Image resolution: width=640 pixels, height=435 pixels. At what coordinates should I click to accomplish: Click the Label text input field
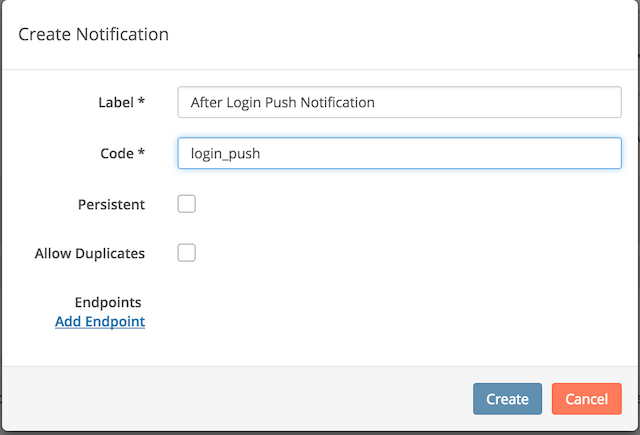click(x=398, y=102)
